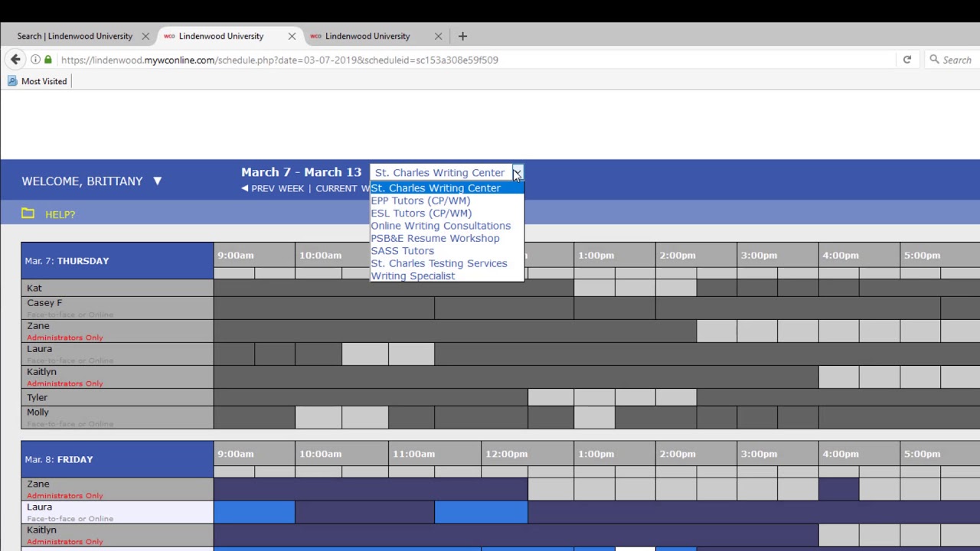Click Laura's name in Friday's list

tap(40, 507)
